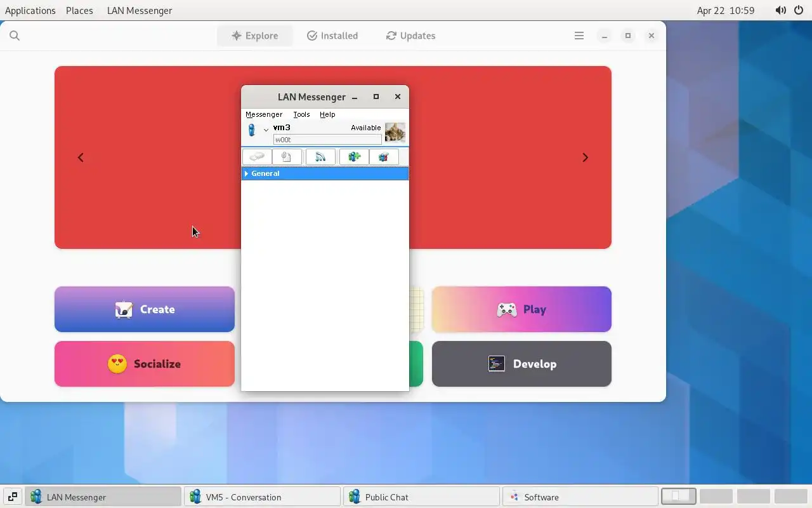Open the Places menu in top bar
Image resolution: width=812 pixels, height=508 pixels.
(x=79, y=10)
